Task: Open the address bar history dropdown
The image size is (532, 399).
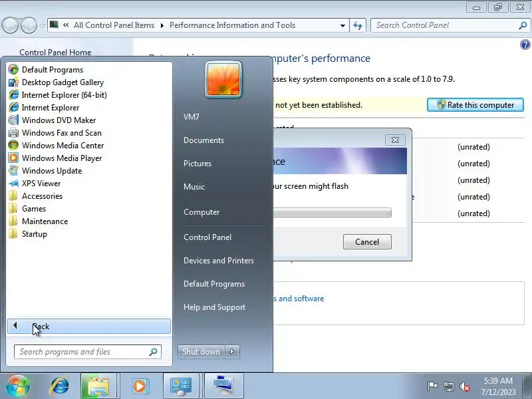Action: tap(342, 25)
